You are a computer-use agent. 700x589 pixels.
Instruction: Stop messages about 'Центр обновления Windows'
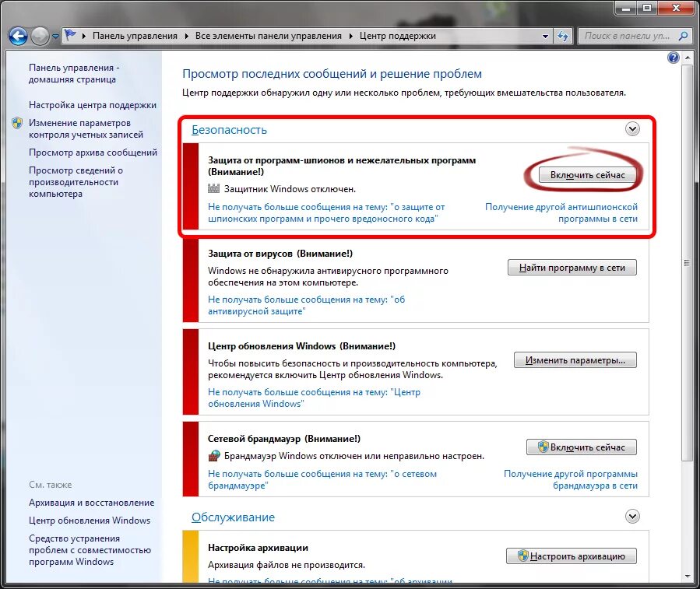point(314,398)
